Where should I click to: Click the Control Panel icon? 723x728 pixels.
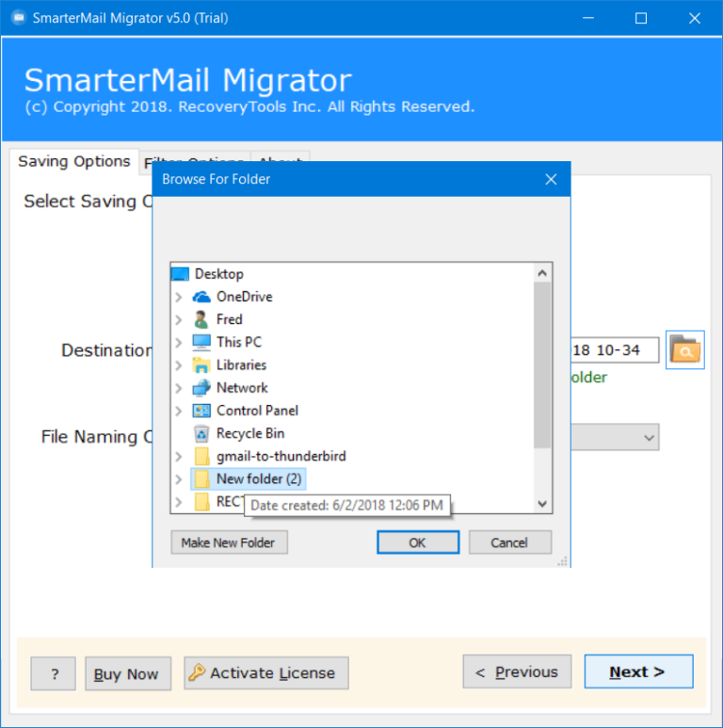[x=201, y=411]
